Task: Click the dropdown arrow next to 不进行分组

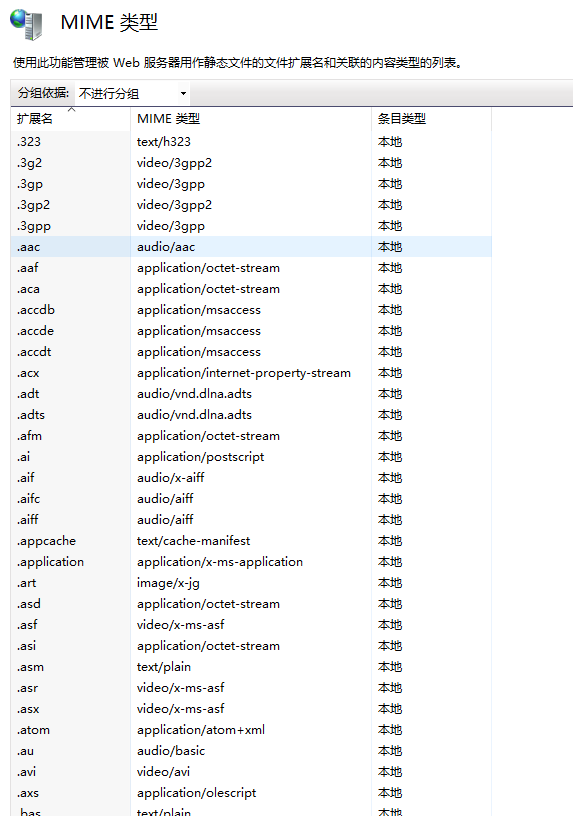Action: pos(183,94)
